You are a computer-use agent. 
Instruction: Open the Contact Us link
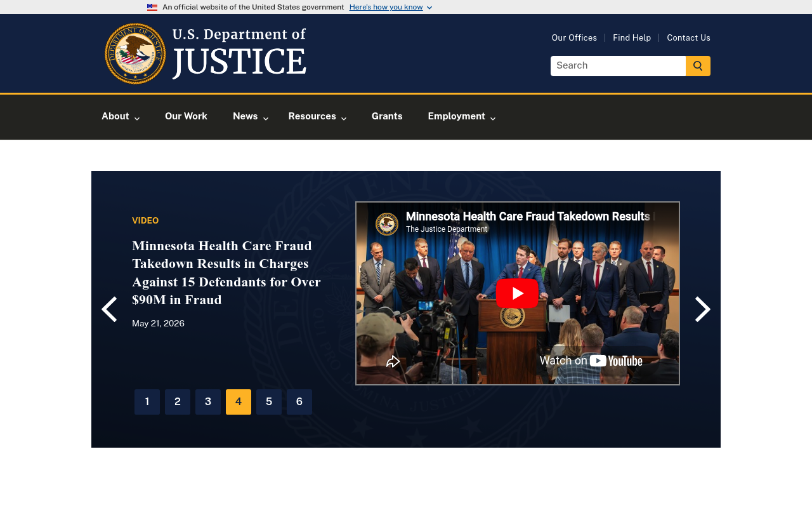688,38
